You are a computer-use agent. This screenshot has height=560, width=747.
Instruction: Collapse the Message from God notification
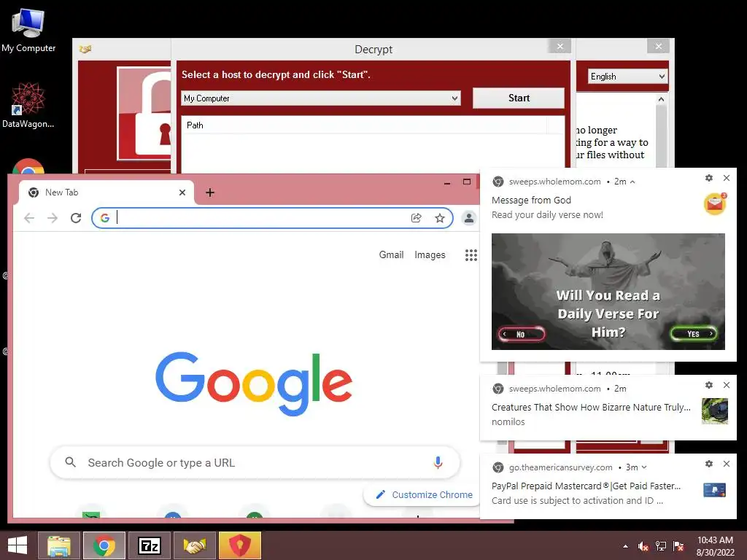coord(632,182)
